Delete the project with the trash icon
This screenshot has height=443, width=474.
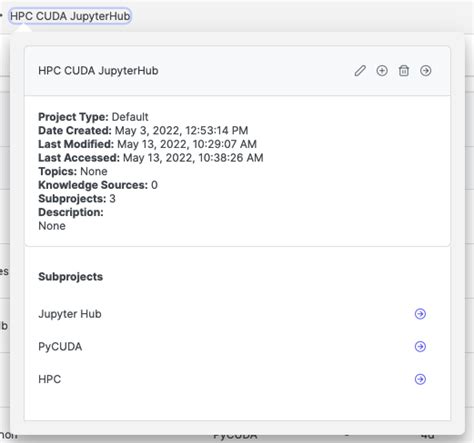404,71
